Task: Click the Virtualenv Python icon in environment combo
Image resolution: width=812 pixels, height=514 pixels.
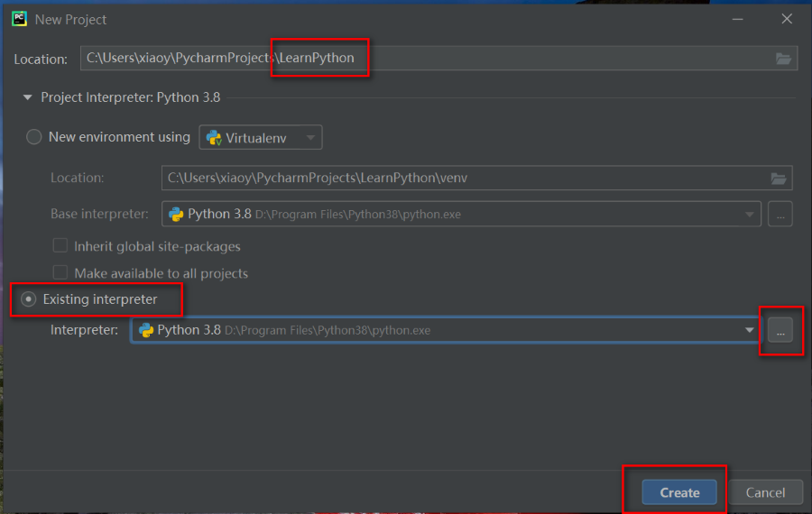Action: click(x=214, y=138)
